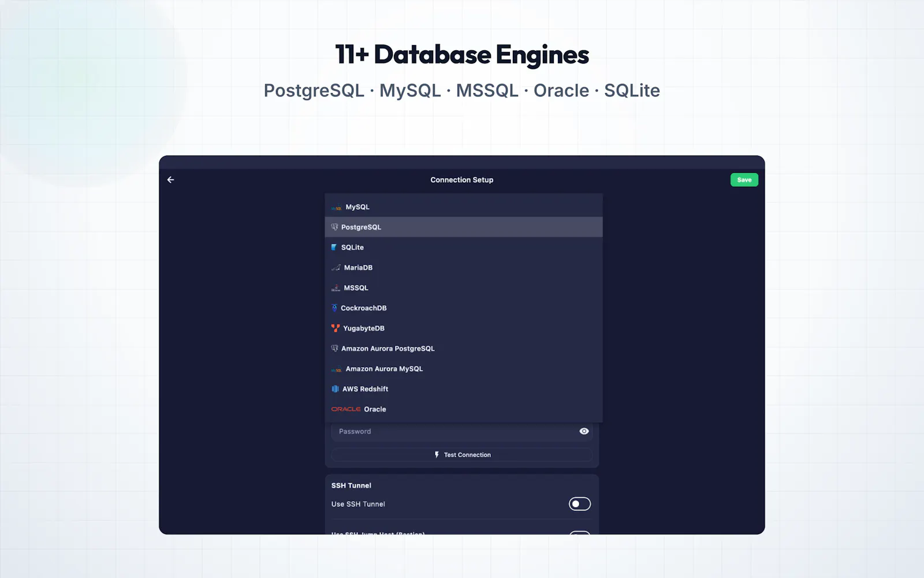924x578 pixels.
Task: Choose MSSQL from the list
Action: [x=463, y=288]
